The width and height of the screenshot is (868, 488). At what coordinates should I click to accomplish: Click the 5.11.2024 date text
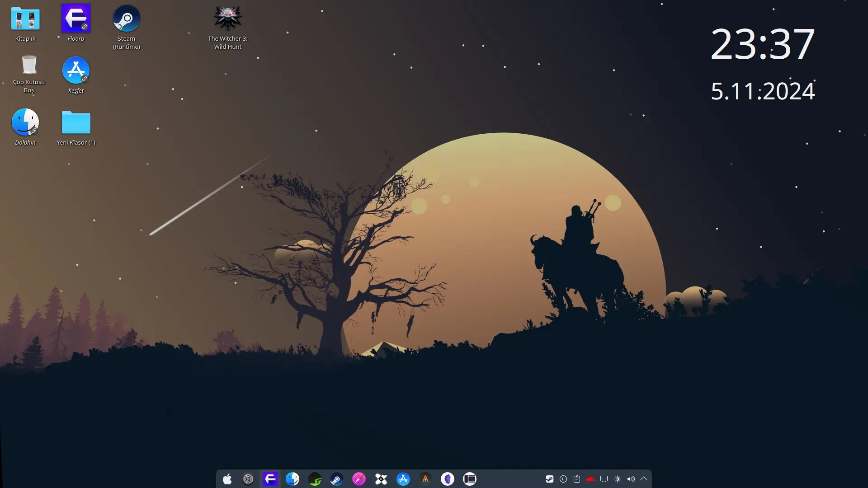pos(763,91)
